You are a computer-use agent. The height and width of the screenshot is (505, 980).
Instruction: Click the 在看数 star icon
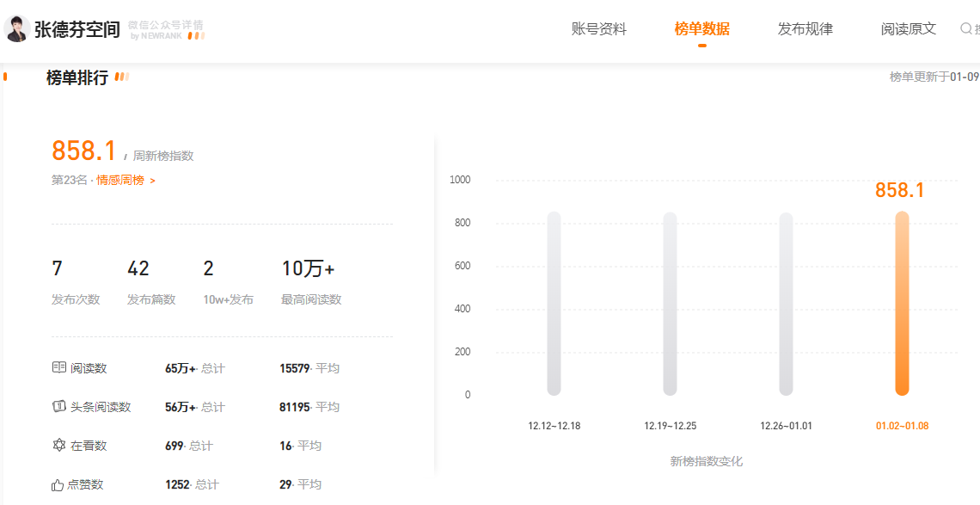click(58, 445)
